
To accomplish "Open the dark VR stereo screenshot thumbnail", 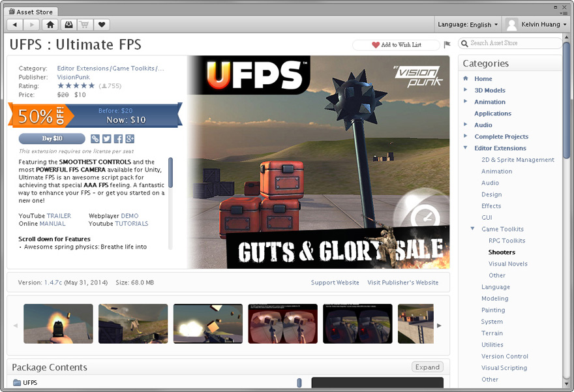I will coord(357,324).
